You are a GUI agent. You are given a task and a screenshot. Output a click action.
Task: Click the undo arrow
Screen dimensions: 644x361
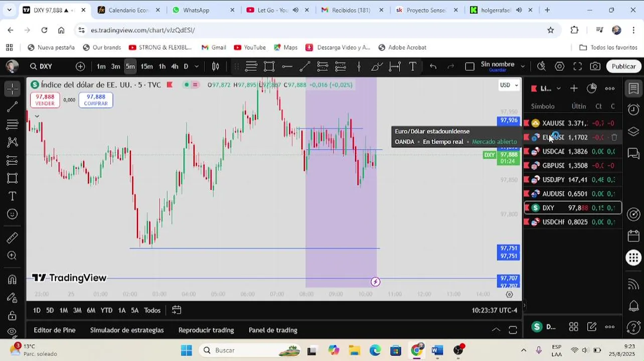click(x=433, y=66)
